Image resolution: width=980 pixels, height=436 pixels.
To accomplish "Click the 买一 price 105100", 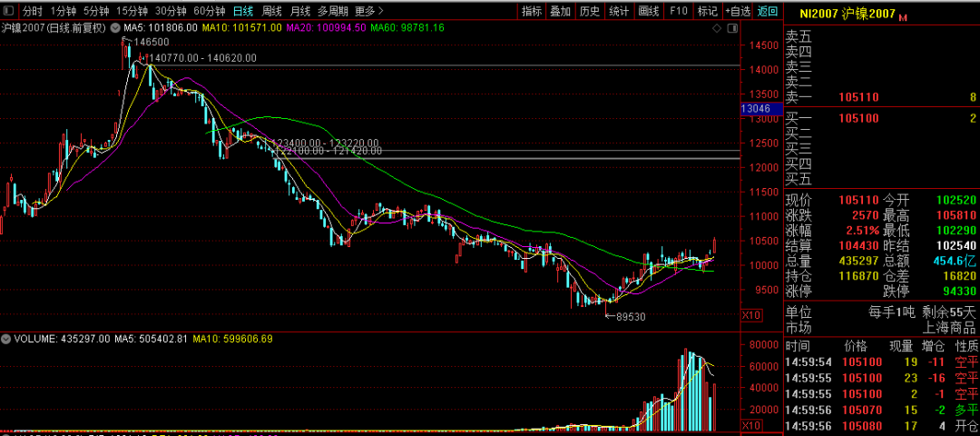I will coord(858,118).
